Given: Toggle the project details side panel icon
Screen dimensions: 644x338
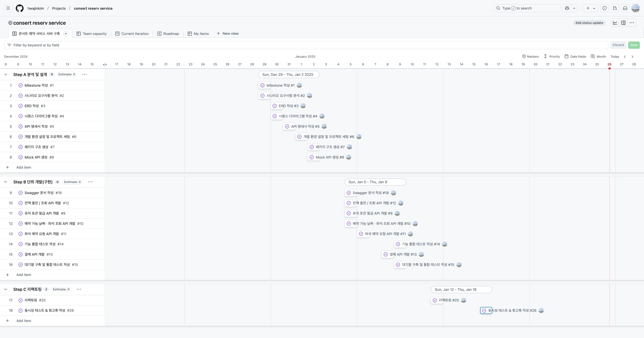Looking at the screenshot, I should [x=623, y=23].
